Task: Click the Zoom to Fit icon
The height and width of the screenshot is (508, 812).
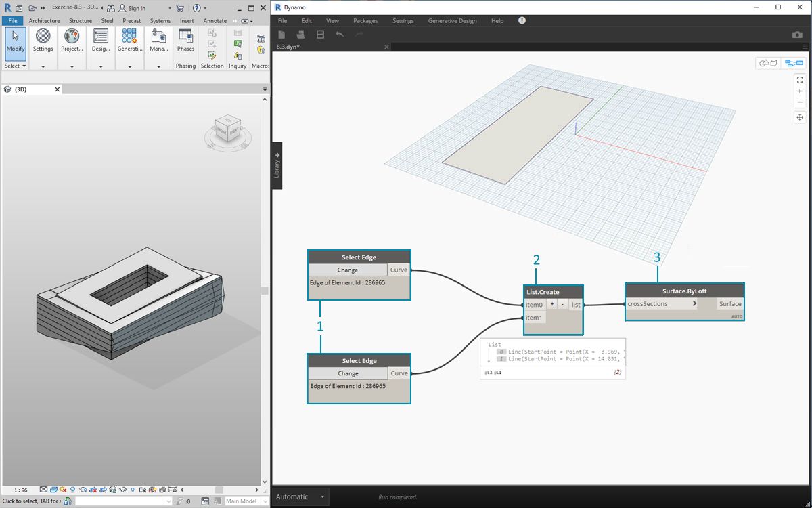Action: click(799, 79)
